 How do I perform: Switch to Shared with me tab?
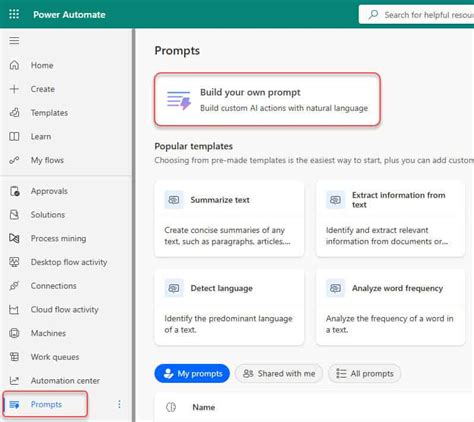coord(279,373)
